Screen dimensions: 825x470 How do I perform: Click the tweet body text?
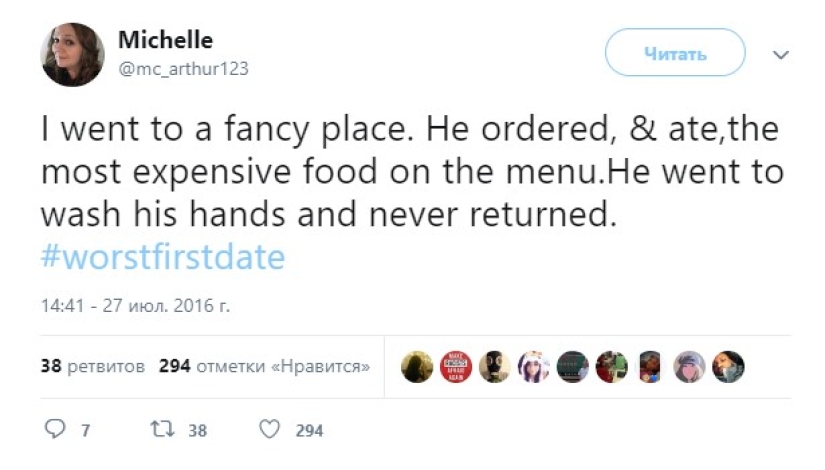[x=400, y=170]
